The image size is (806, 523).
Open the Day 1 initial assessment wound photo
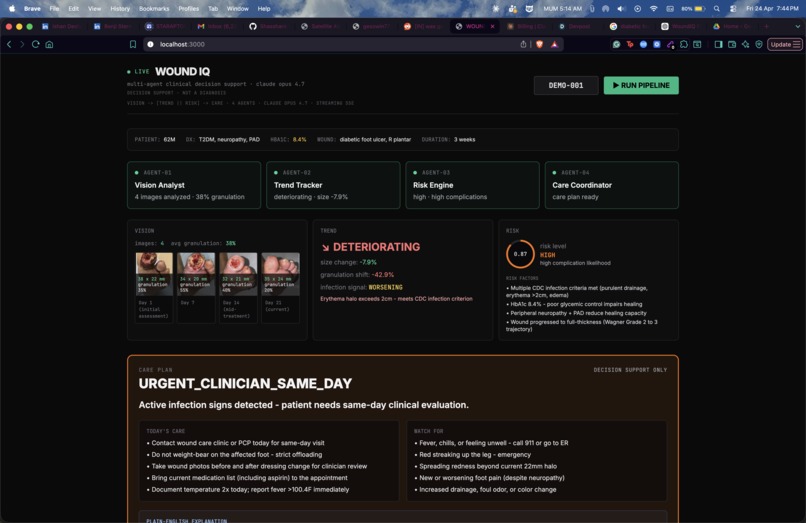154,274
